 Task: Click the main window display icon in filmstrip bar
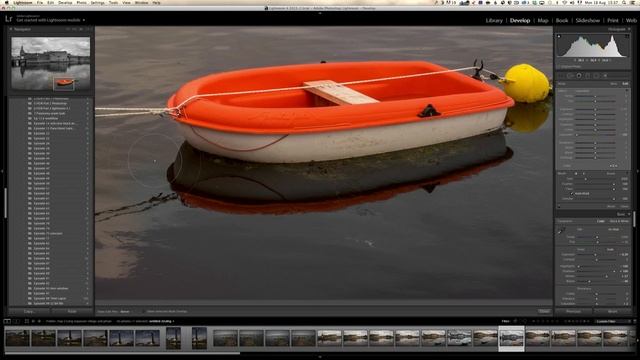7,321
